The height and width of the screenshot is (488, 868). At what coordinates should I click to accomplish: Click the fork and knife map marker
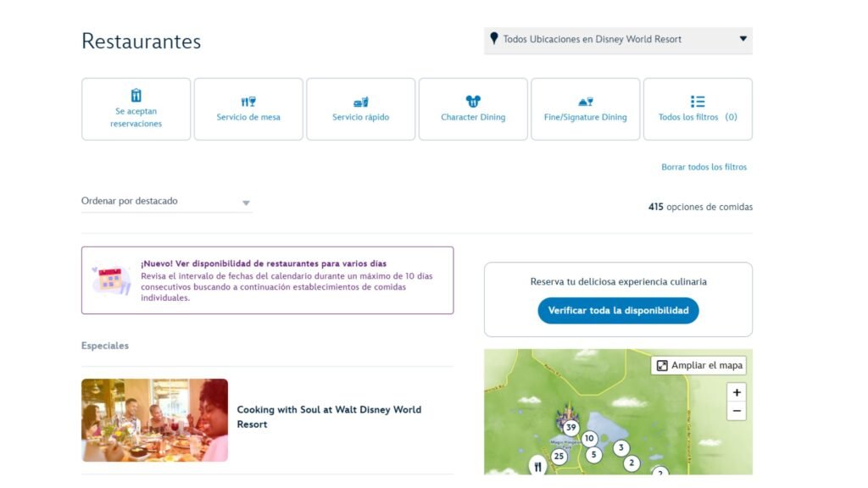(537, 465)
